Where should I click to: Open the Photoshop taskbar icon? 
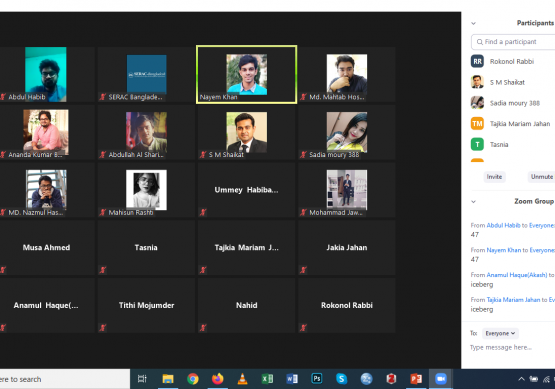[x=317, y=379]
